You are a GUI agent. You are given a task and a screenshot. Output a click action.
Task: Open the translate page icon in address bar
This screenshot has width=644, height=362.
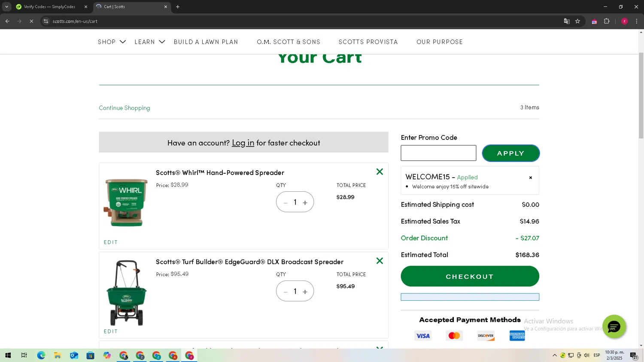(567, 21)
